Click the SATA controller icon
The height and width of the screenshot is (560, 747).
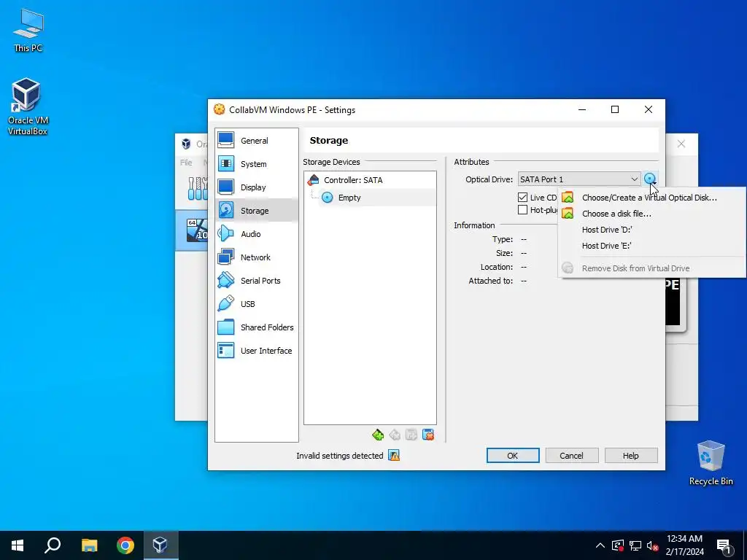(x=313, y=180)
